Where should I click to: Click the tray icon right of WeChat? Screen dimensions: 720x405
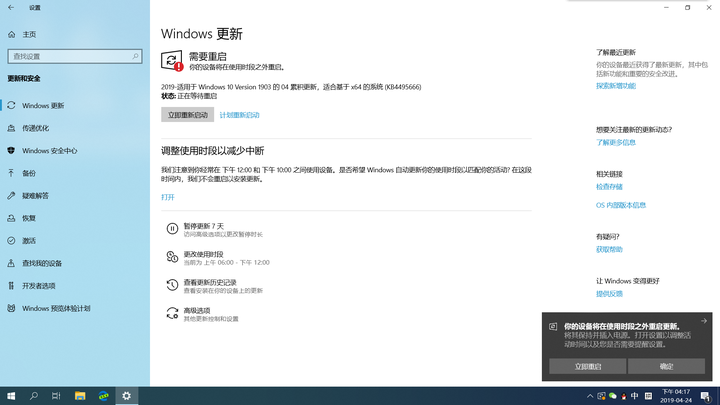[624, 396]
